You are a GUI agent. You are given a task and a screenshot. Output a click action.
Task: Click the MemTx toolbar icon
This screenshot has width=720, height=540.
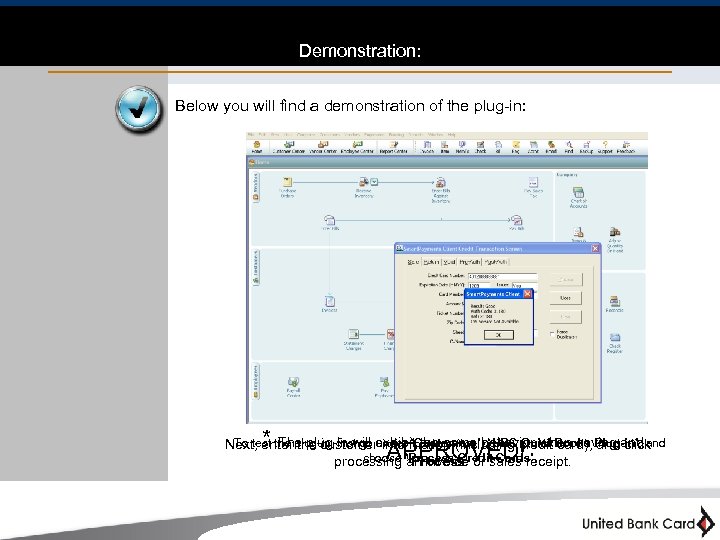point(462,147)
